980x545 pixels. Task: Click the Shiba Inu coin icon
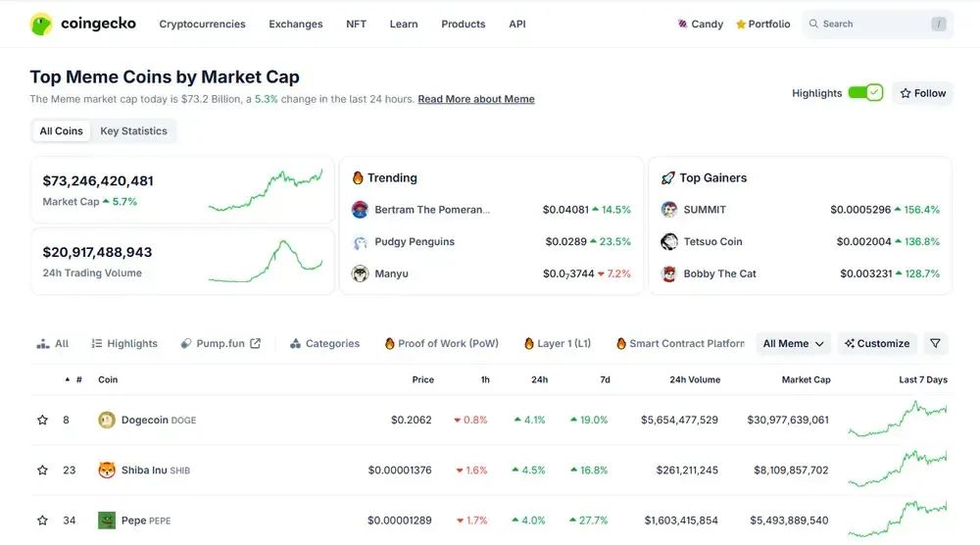pos(107,470)
